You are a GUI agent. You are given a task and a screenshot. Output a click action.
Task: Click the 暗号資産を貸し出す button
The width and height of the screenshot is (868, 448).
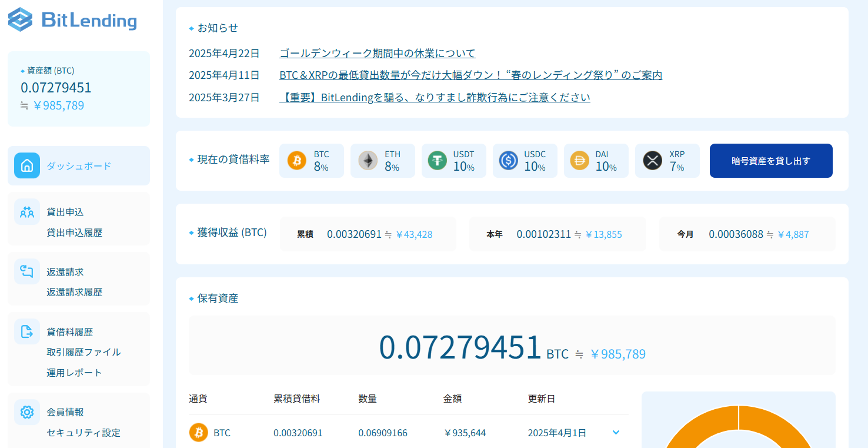770,160
